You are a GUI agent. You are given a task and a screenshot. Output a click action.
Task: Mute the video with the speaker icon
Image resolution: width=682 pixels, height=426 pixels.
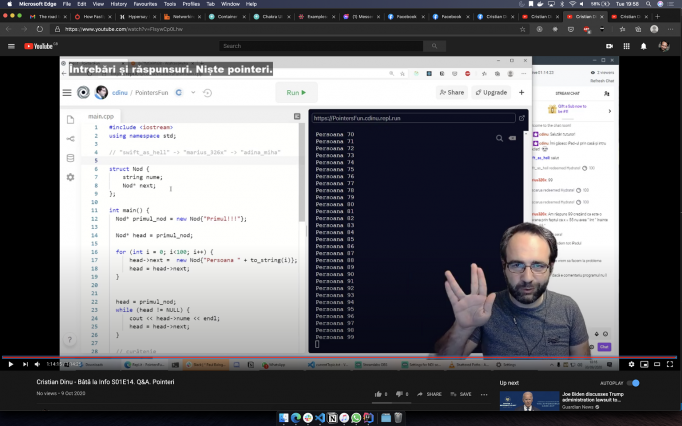click(37, 364)
